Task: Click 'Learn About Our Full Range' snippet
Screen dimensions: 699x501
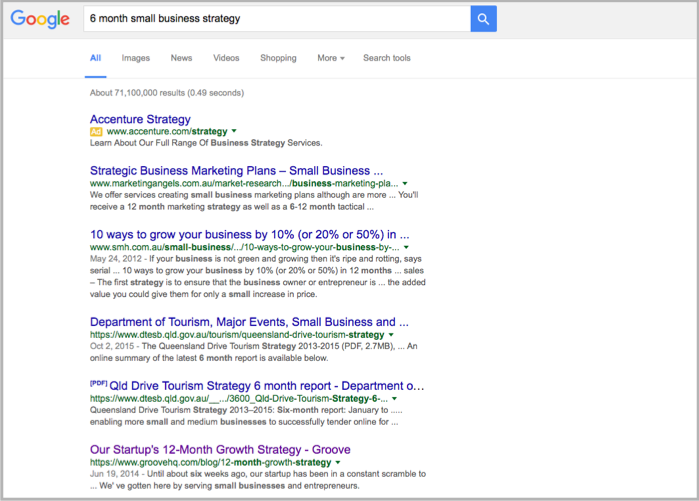Action: (x=206, y=143)
